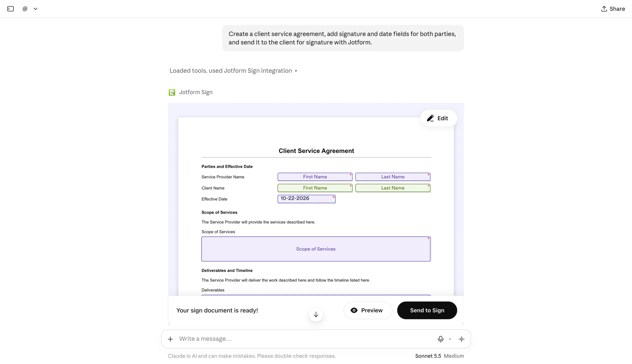Open the chevron dropdown beside @
632x364 pixels.
pyautogui.click(x=36, y=9)
